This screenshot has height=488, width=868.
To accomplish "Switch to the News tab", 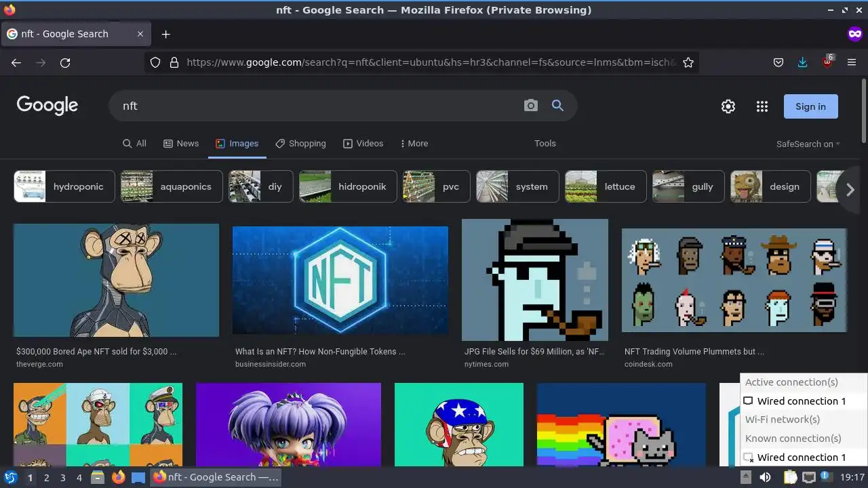I will click(x=181, y=144).
